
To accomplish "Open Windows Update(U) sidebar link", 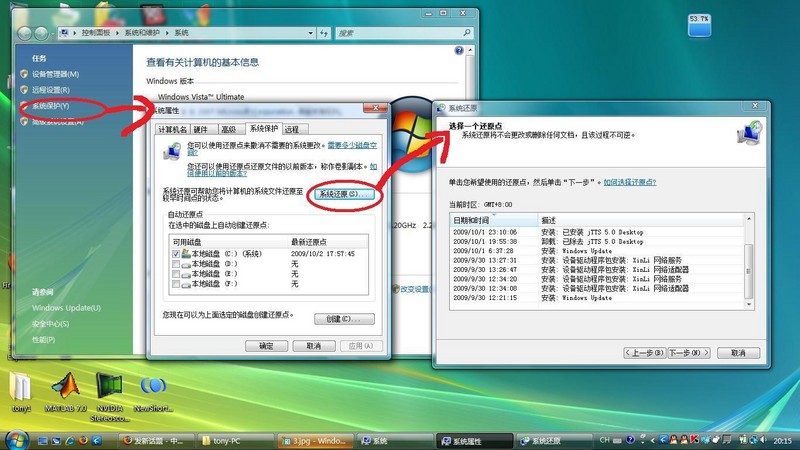I will pyautogui.click(x=66, y=308).
